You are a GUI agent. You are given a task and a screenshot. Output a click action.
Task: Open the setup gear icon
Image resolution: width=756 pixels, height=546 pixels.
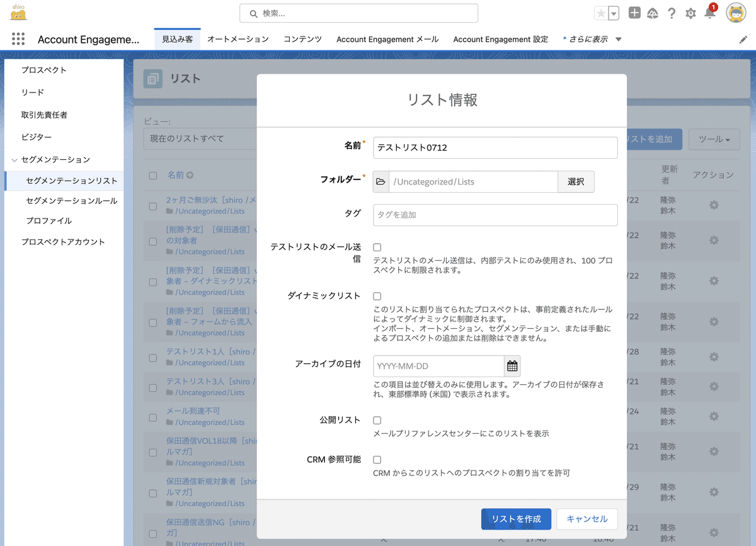click(x=690, y=13)
